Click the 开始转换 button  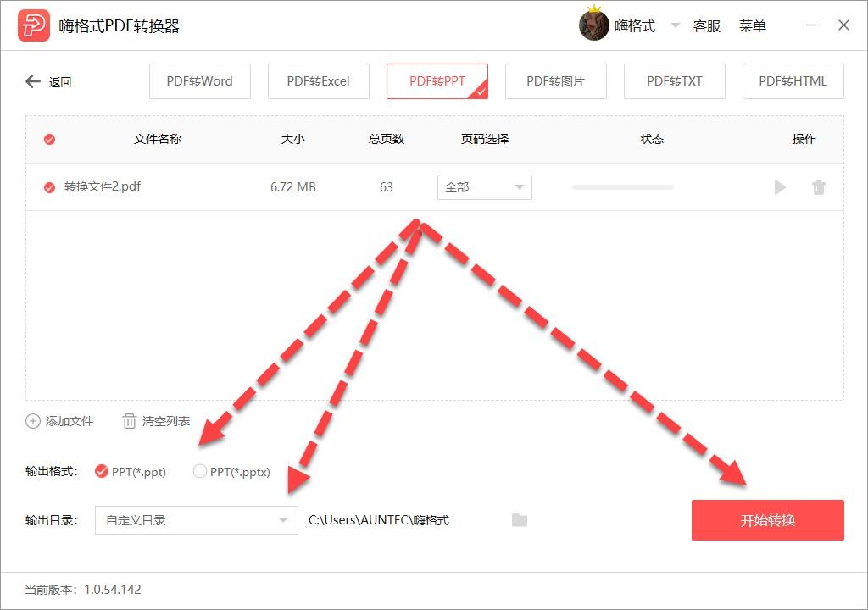point(768,520)
